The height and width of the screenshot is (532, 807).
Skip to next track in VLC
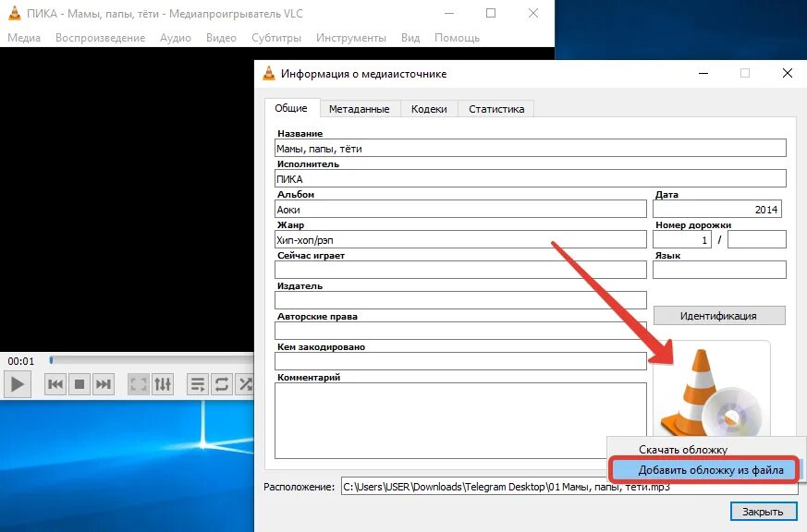click(x=103, y=384)
